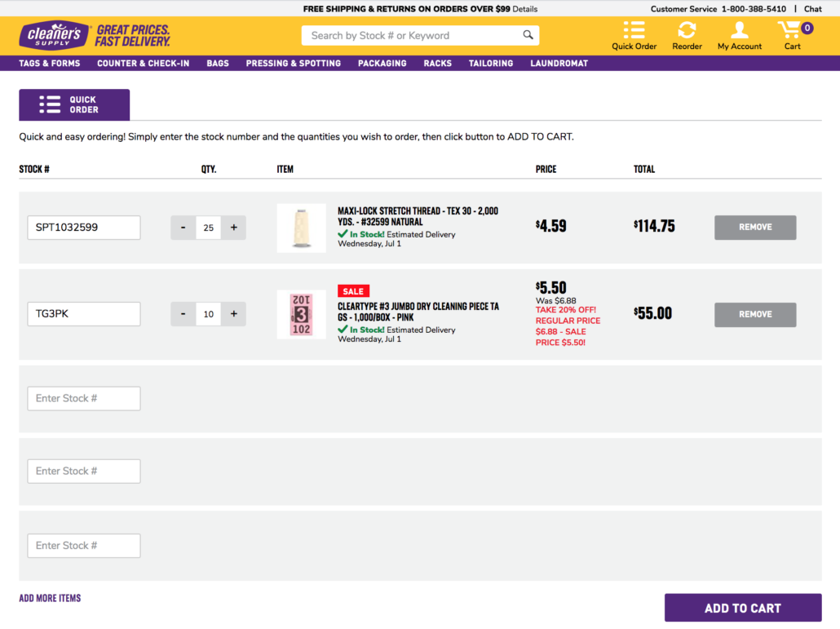This screenshot has width=840, height=629.
Task: Increase quantity for SPT1032599 thread
Action: [233, 228]
